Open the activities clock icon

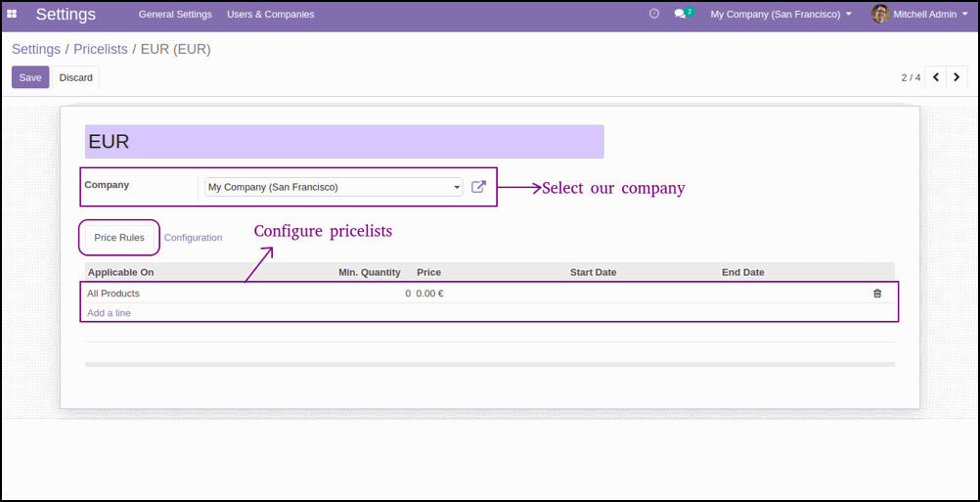click(x=654, y=13)
